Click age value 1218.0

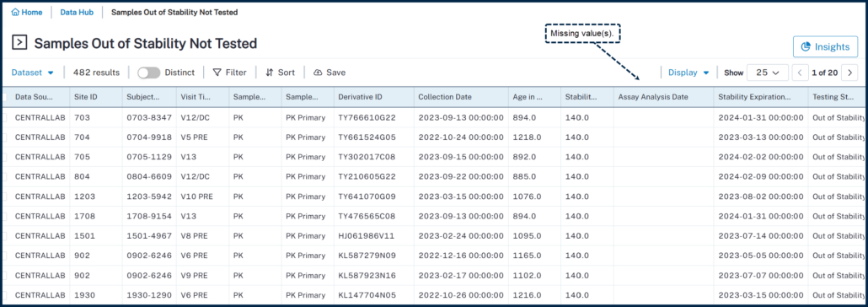(x=527, y=137)
